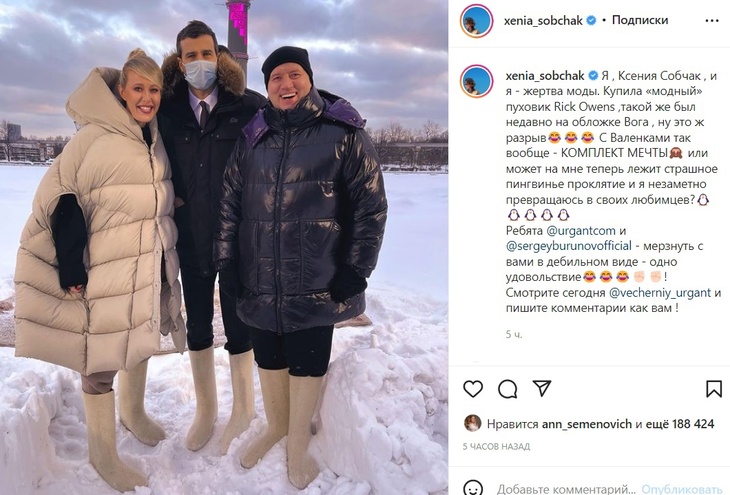Screen dimensions: 730x495
Task: Open the @sergeyburunovofficial mention link
Action: [568, 246]
